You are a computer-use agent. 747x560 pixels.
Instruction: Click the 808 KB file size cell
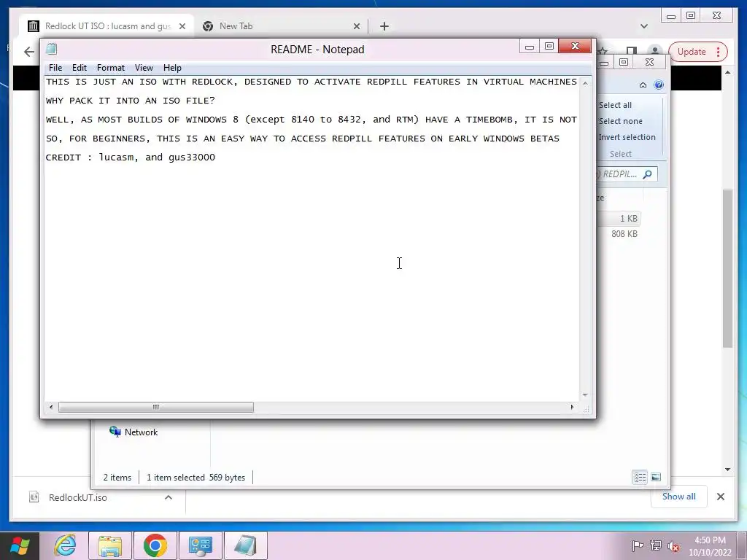click(624, 234)
